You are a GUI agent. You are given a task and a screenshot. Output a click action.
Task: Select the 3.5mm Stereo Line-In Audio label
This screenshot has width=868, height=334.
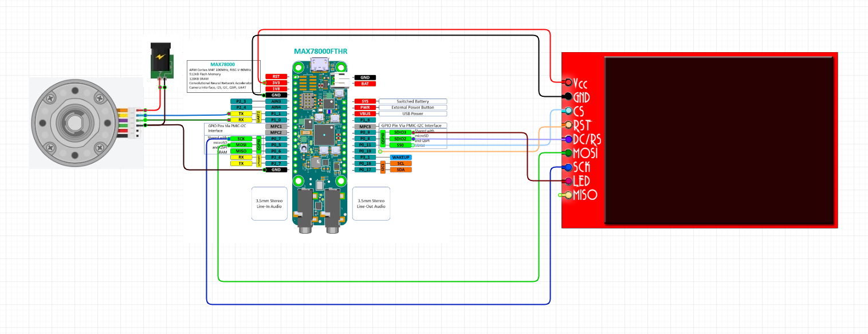(x=269, y=203)
